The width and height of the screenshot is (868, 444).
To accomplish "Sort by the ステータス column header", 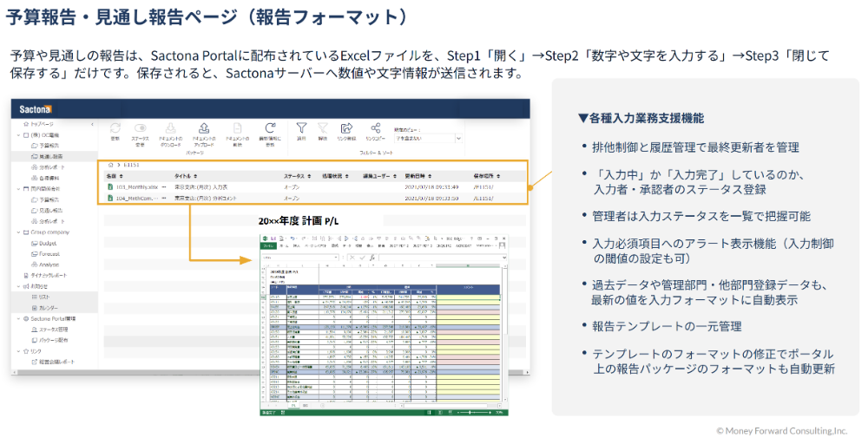I will tap(297, 176).
